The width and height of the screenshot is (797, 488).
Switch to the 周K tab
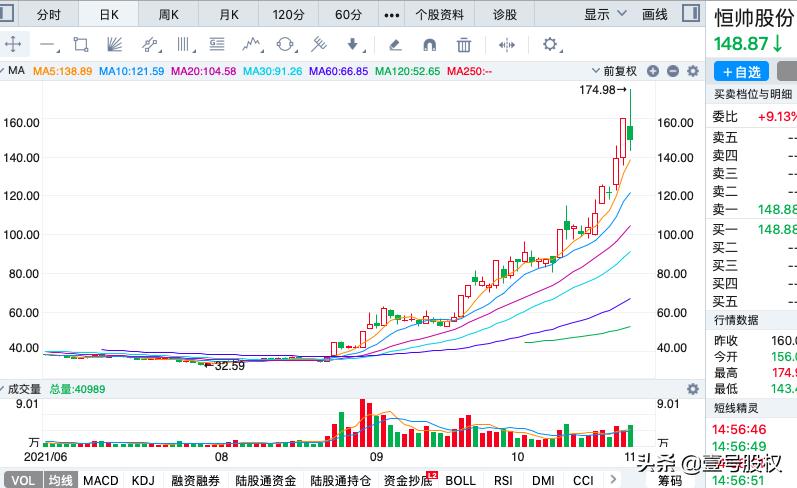(169, 14)
